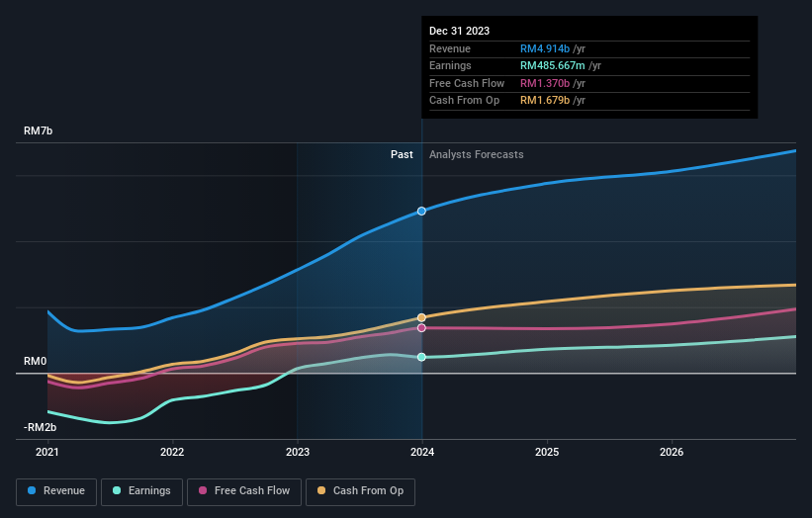Click the pink Free Cash Flow data point
This screenshot has height=518, width=812.
(421, 328)
